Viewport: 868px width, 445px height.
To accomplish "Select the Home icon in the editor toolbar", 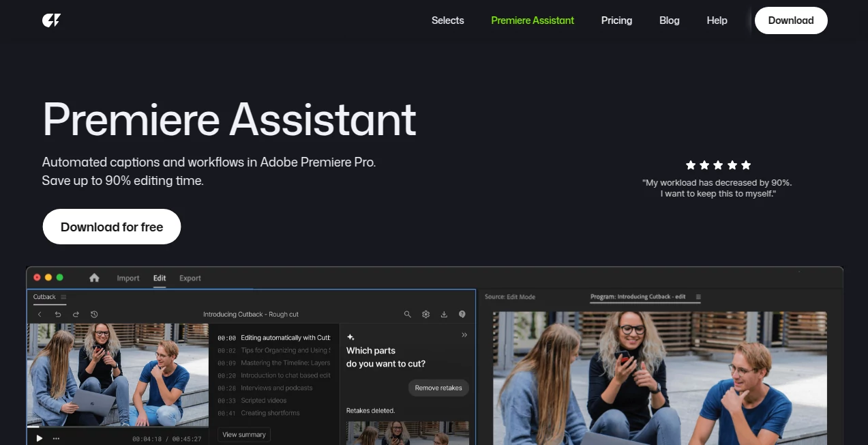I will pyautogui.click(x=94, y=278).
